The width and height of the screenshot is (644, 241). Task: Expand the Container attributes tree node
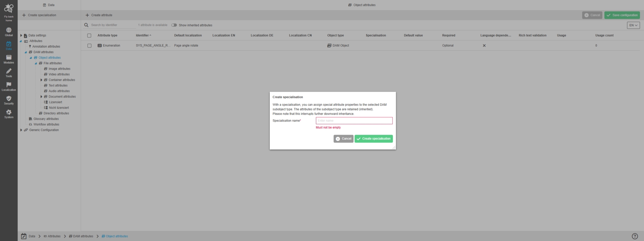(41, 80)
